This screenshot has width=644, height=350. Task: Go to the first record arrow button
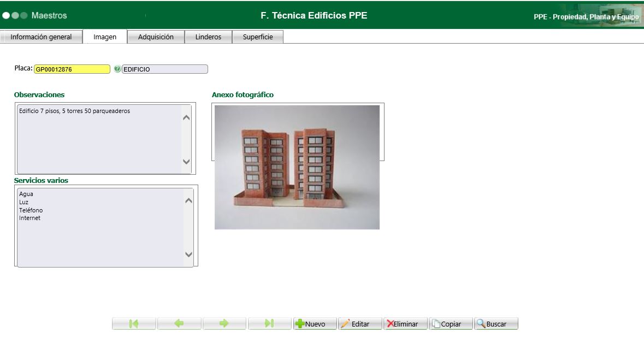[x=134, y=324]
